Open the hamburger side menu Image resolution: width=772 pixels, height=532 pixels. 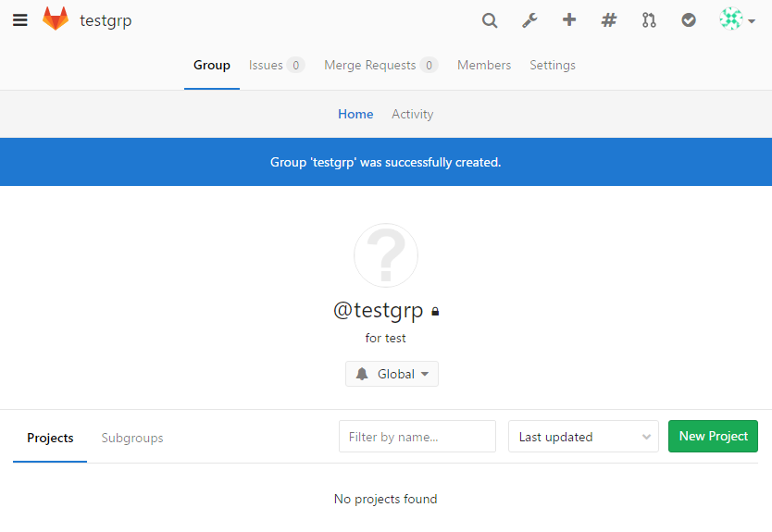[x=19, y=20]
